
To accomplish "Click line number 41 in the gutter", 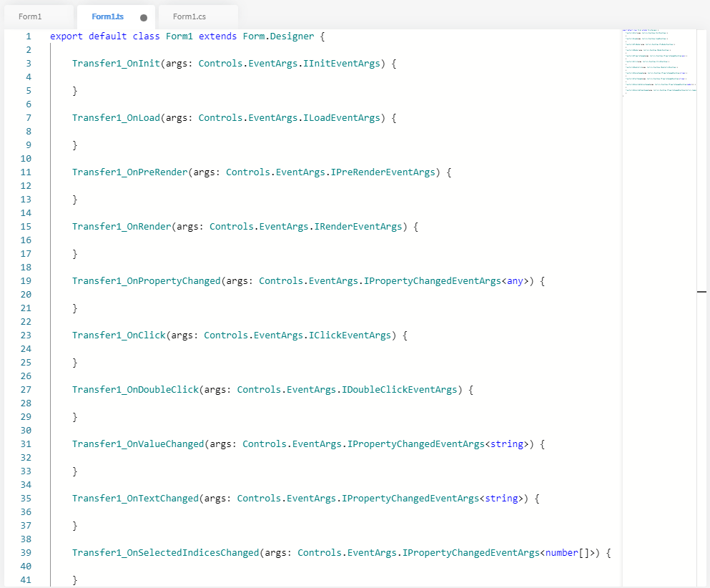I will tap(26, 579).
